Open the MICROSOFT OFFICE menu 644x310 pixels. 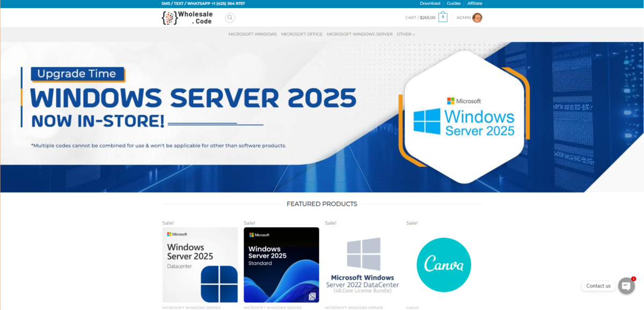click(x=302, y=34)
